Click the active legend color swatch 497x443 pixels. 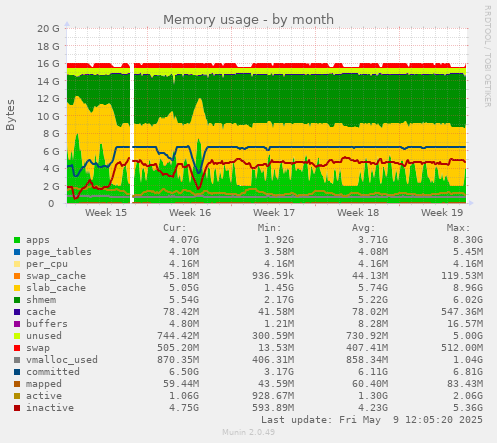coord(17,396)
